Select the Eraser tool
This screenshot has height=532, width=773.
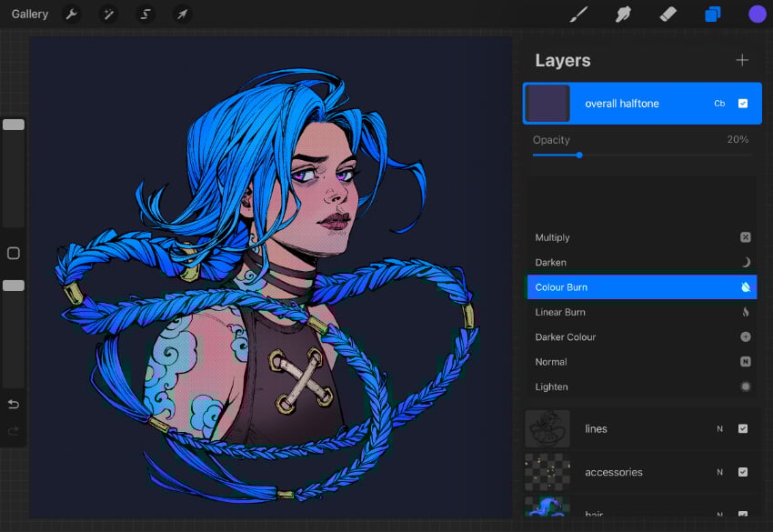pos(668,14)
